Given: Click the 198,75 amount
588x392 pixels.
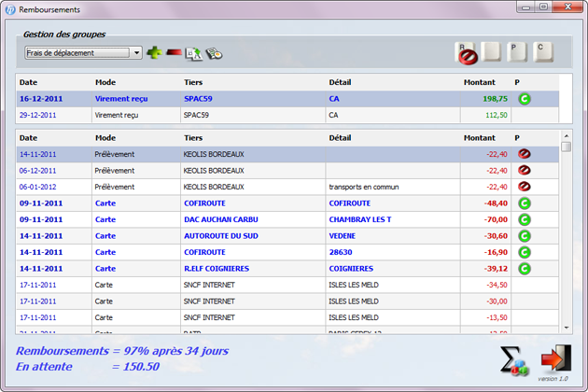Looking at the screenshot, I should [x=495, y=99].
